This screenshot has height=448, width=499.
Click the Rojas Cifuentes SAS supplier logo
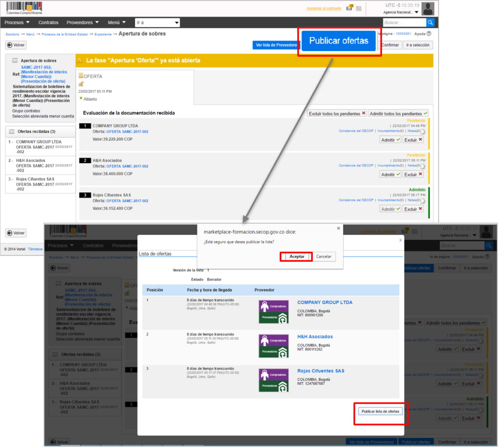[x=273, y=380]
